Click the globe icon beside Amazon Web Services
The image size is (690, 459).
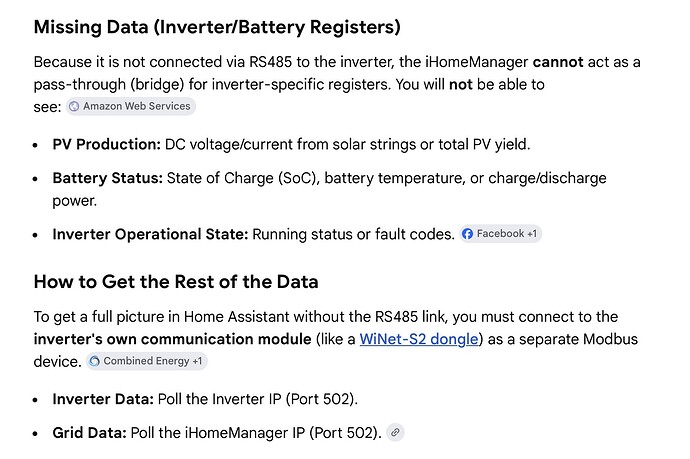click(74, 106)
